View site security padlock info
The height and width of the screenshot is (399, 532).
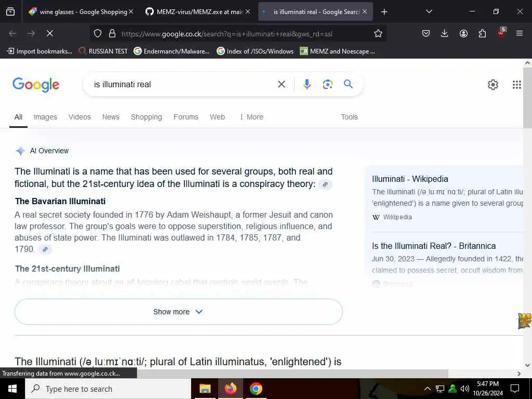pos(112,33)
